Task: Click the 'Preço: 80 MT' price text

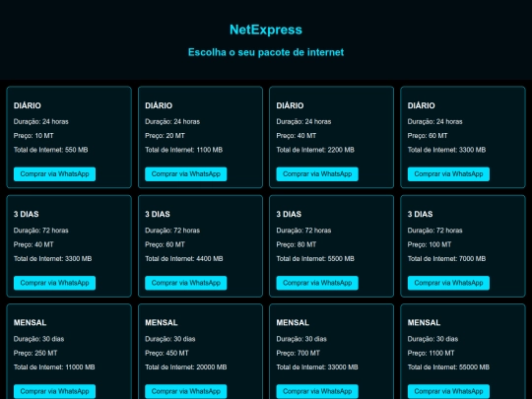Action: 297,244
